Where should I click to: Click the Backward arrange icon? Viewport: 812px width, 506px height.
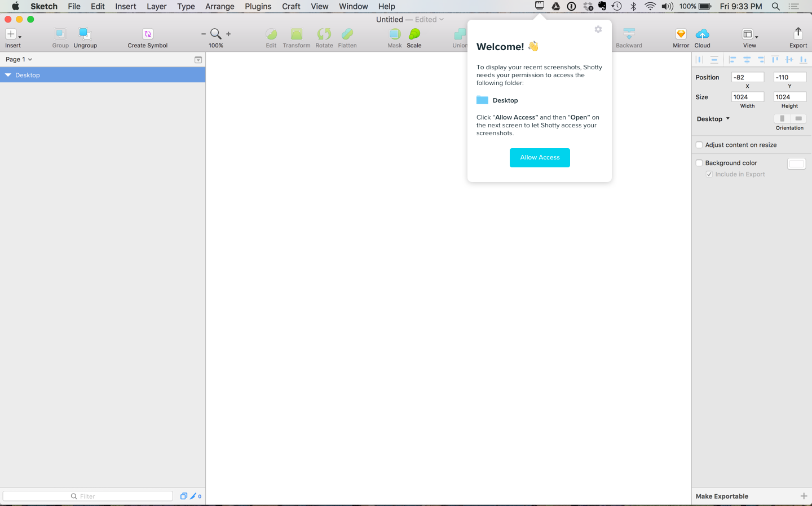point(629,34)
